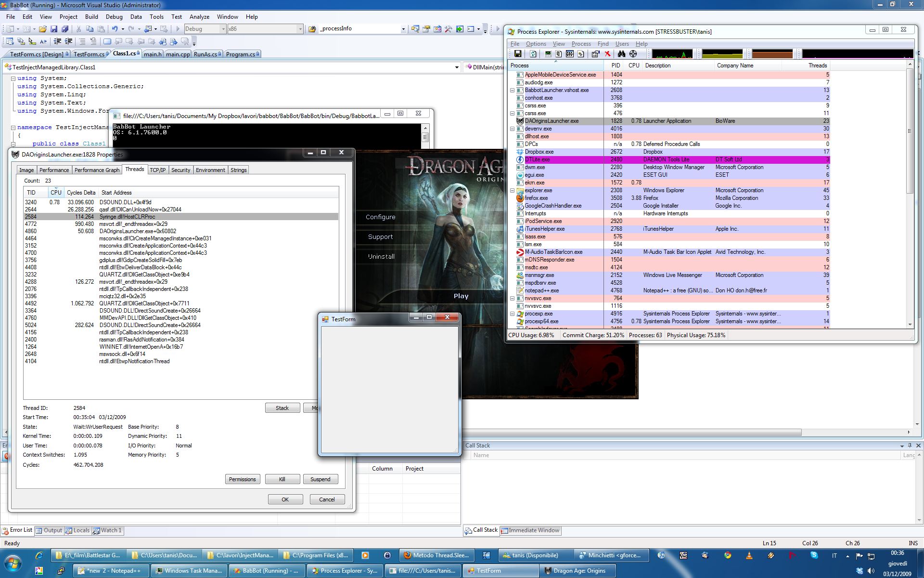Open Debug configuration dropdown

click(223, 29)
